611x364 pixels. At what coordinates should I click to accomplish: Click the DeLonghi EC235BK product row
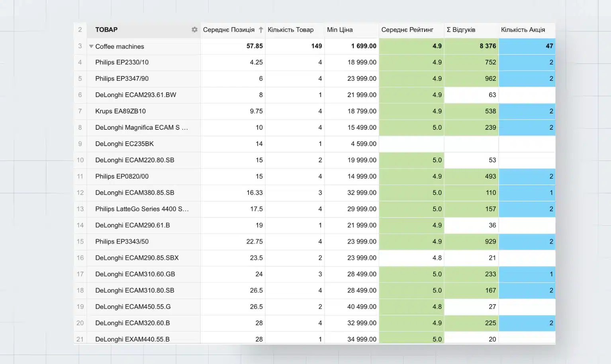pyautogui.click(x=124, y=144)
